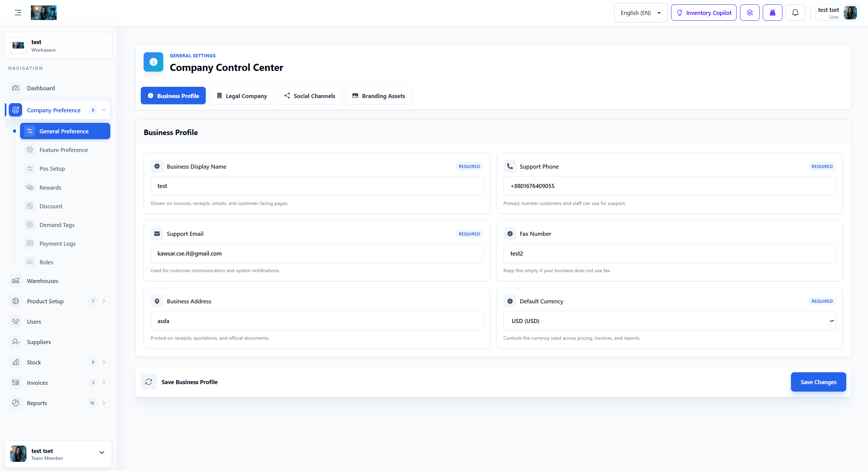Expand the Stock section chevron
Screen dimensions: 868x471
pyautogui.click(x=104, y=362)
